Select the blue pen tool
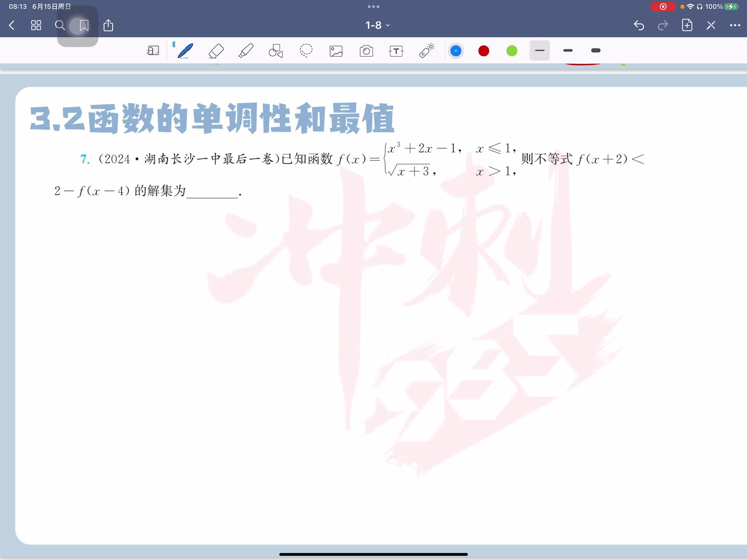747x560 pixels. [185, 51]
